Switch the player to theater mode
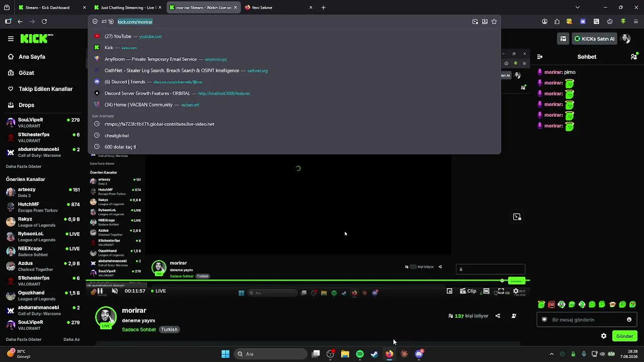The image size is (644, 362). click(x=486, y=291)
